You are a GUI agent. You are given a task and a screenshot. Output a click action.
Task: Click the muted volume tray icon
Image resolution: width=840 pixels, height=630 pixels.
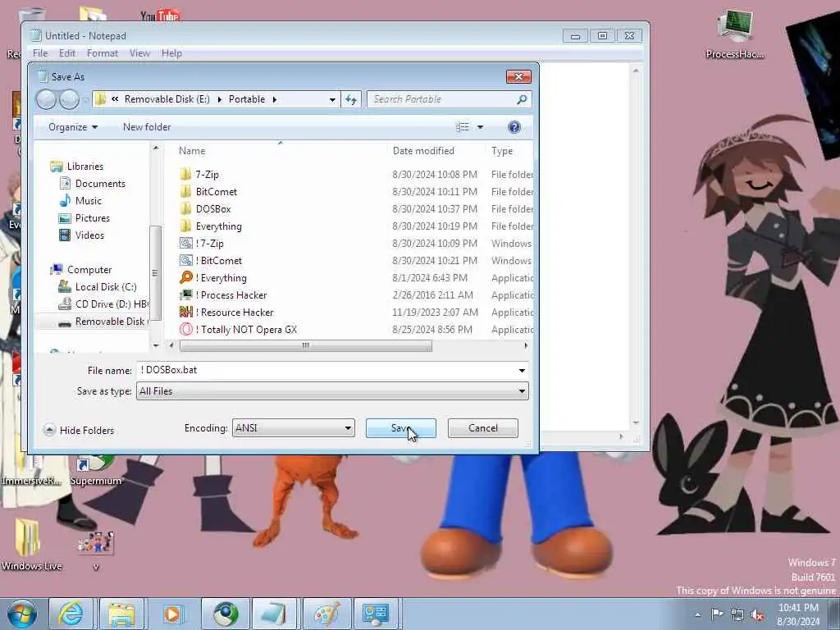click(757, 614)
